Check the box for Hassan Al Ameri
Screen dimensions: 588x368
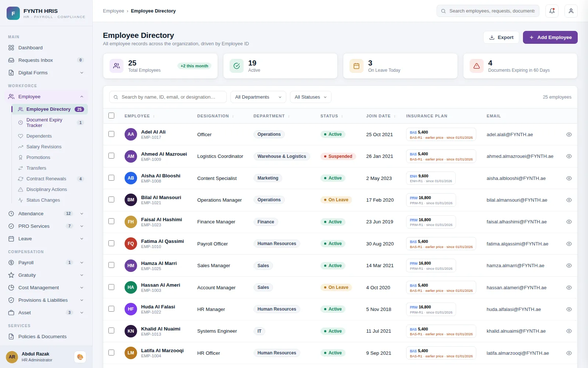[x=111, y=287]
